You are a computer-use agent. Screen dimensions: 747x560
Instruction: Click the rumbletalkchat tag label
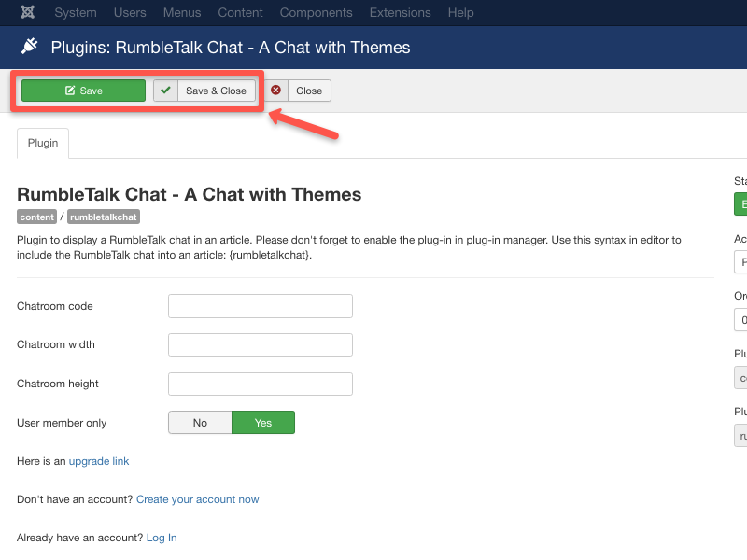click(104, 217)
